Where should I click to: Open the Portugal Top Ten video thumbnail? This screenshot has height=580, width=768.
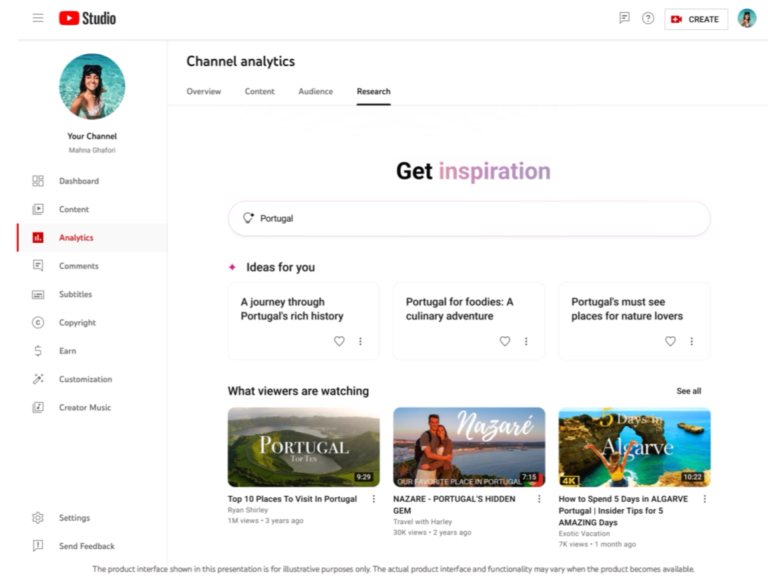(x=304, y=447)
